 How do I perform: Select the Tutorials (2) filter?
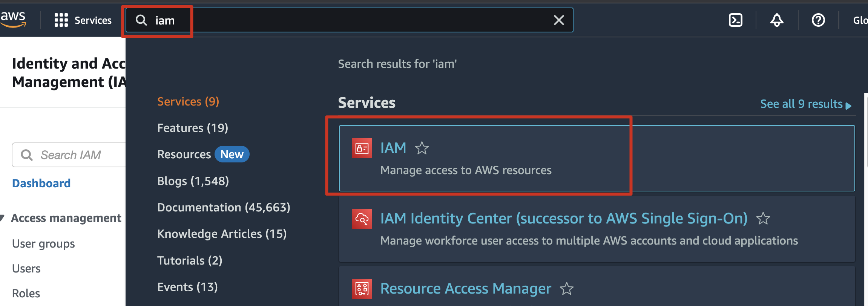(x=190, y=261)
